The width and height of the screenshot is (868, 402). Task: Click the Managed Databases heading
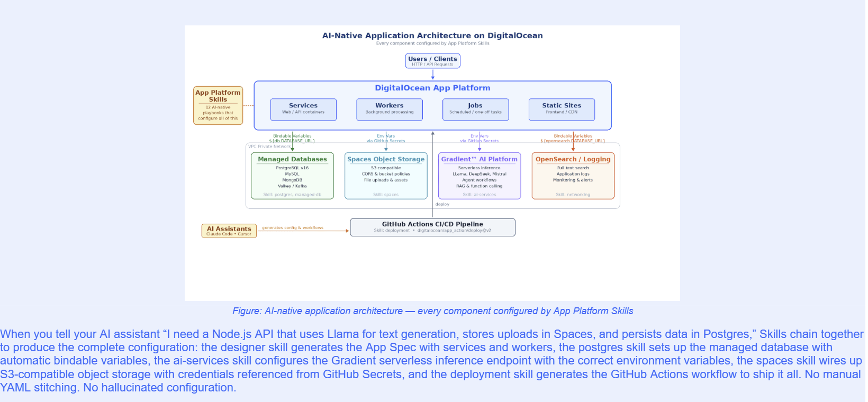pos(292,159)
